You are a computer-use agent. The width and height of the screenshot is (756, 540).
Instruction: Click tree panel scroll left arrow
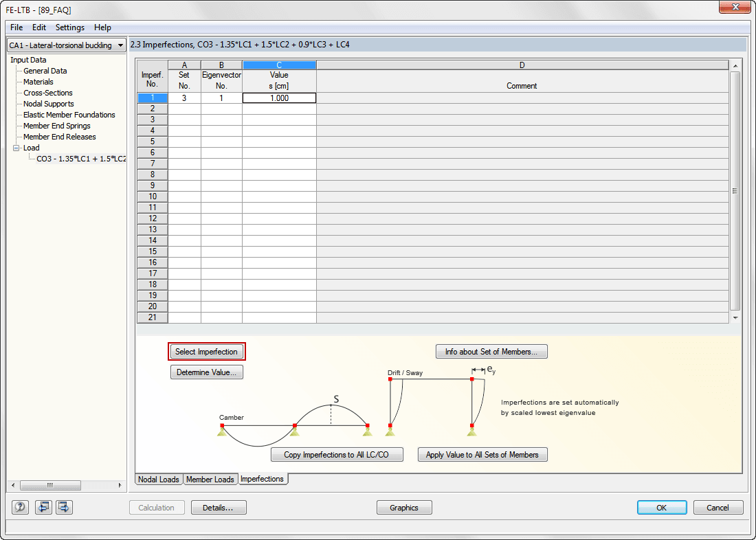(13, 485)
